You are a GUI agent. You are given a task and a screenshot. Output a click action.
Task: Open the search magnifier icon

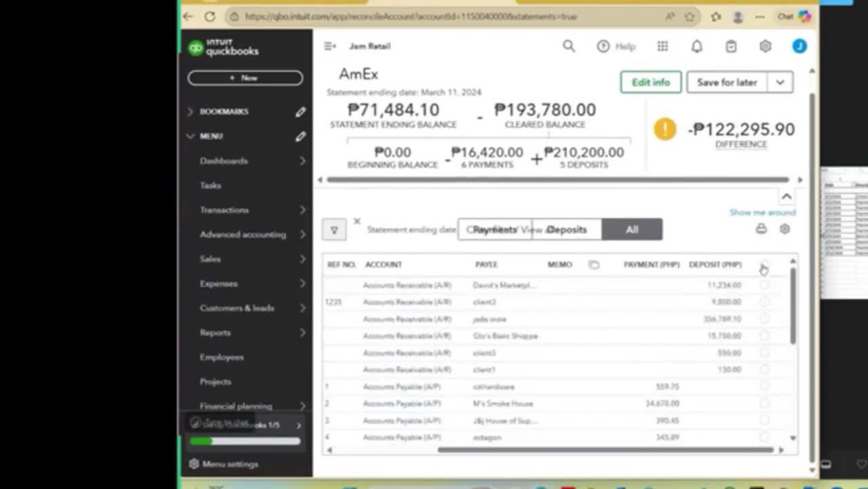(569, 46)
